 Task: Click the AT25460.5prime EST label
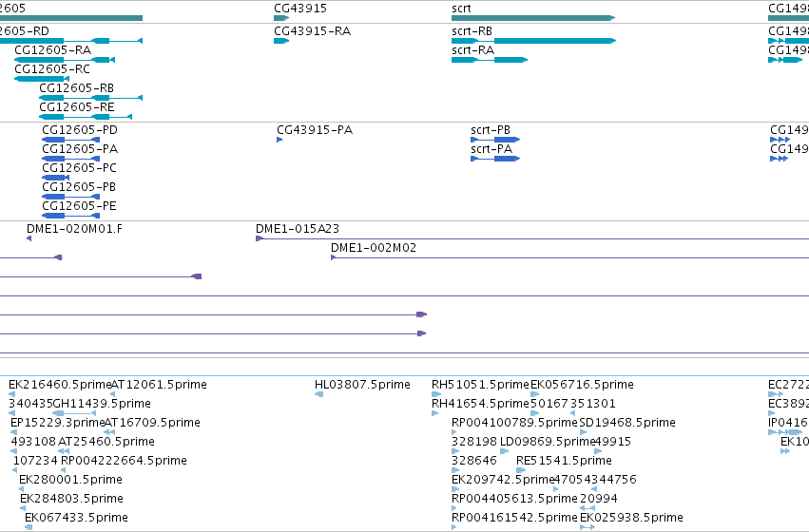(106, 442)
